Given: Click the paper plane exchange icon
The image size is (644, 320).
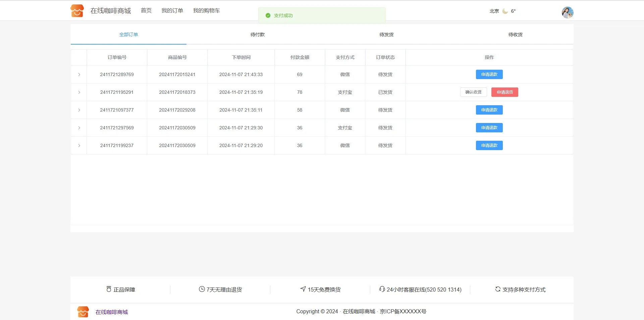Looking at the screenshot, I should [x=303, y=289].
